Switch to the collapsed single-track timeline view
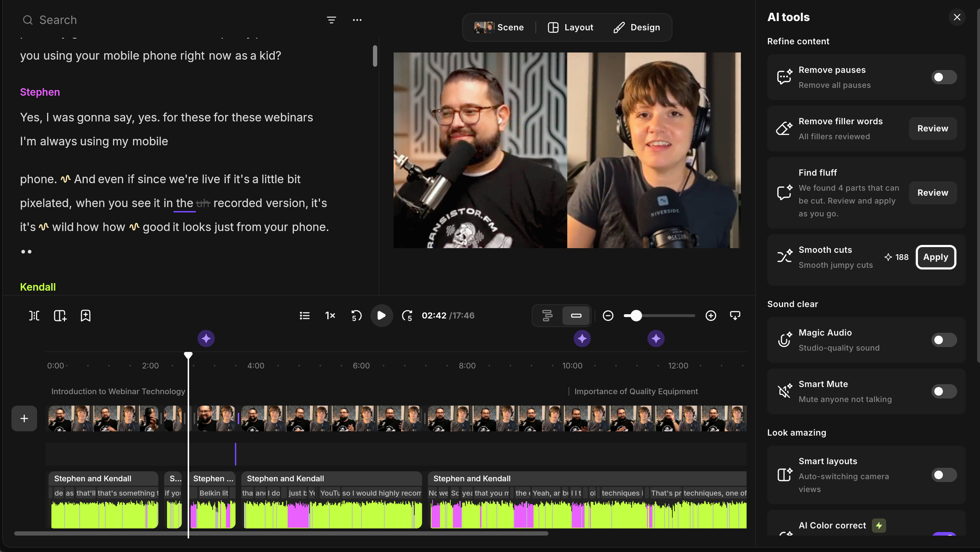The image size is (980, 552). tap(576, 316)
